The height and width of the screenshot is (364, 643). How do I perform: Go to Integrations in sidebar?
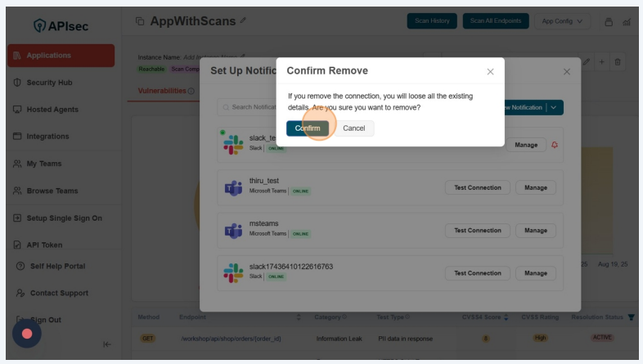pos(47,137)
